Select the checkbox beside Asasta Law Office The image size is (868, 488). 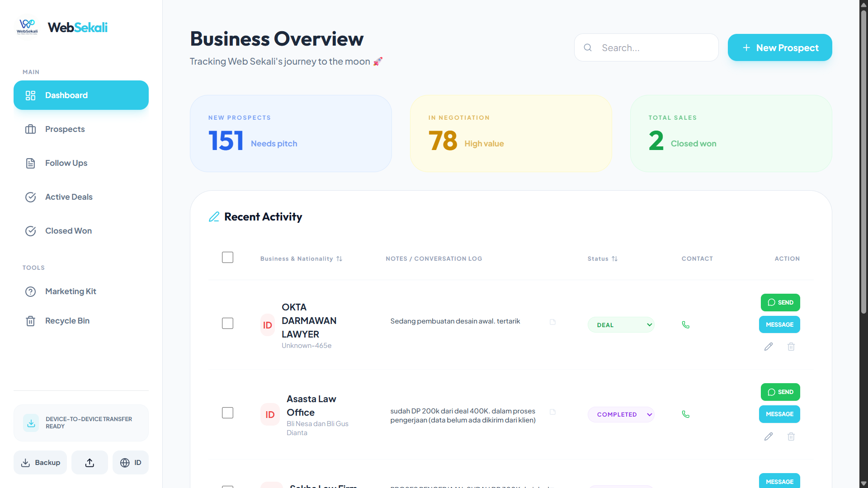tap(227, 413)
